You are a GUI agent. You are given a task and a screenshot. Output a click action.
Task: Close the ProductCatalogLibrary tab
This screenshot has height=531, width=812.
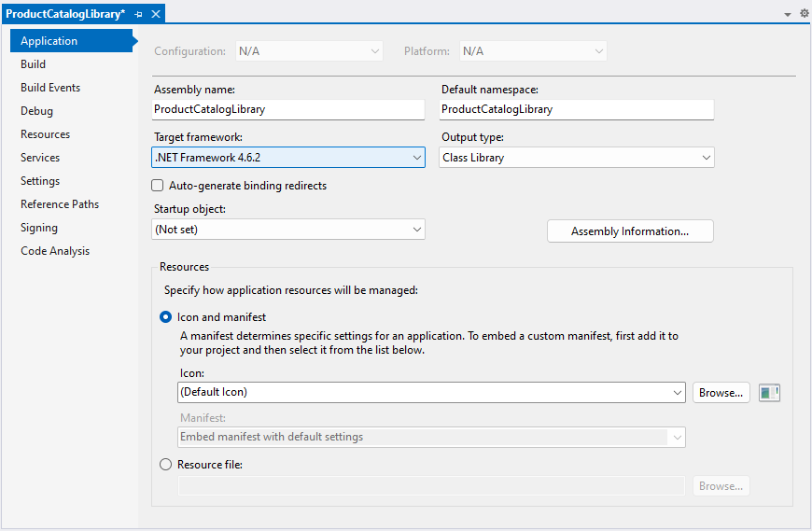(x=156, y=14)
